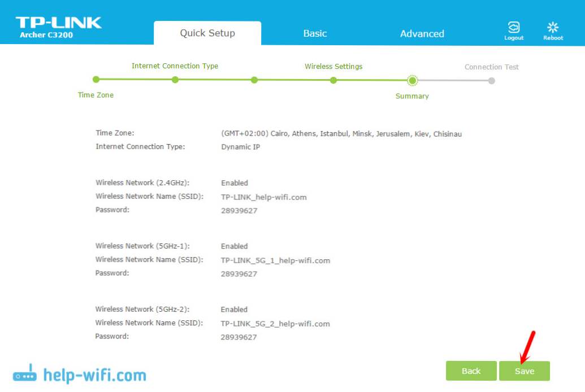Click the TP-LINK logo

point(58,23)
